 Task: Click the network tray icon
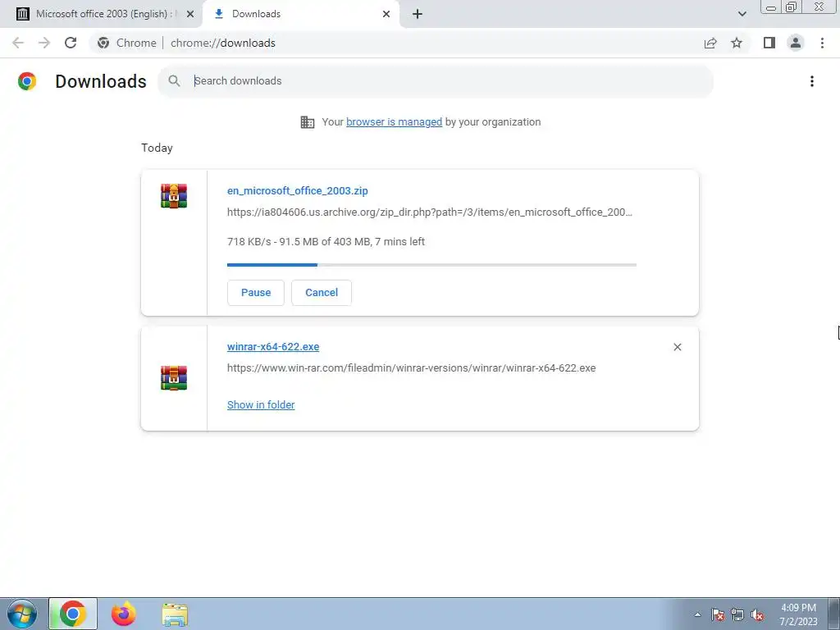point(737,614)
